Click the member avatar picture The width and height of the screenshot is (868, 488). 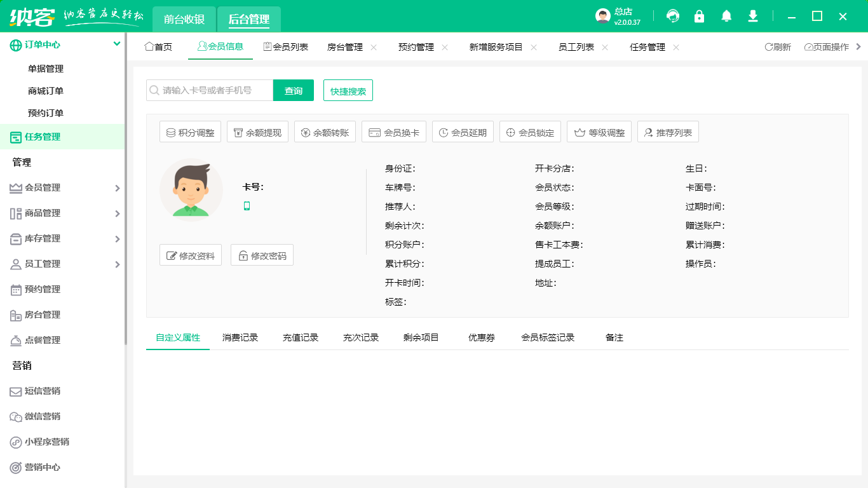pos(191,189)
